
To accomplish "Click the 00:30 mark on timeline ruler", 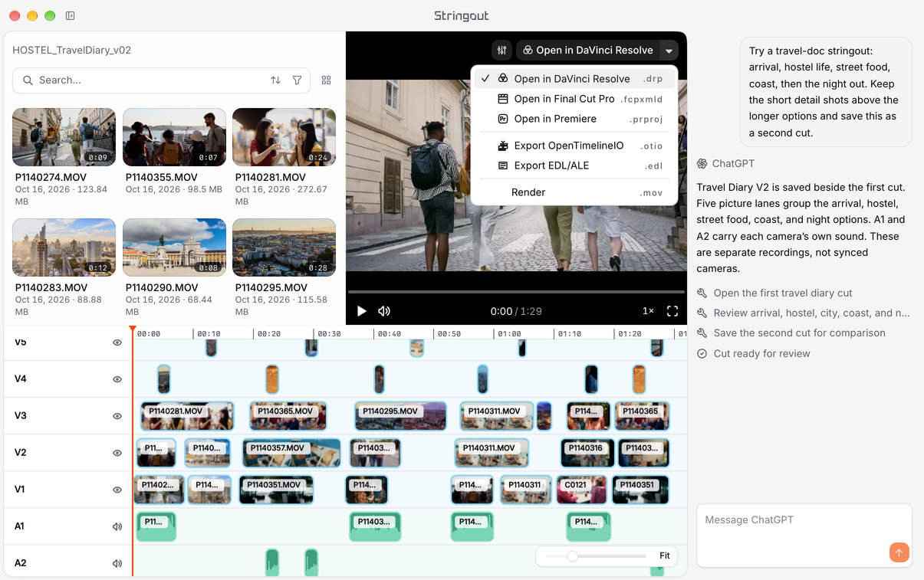I will pyautogui.click(x=329, y=334).
